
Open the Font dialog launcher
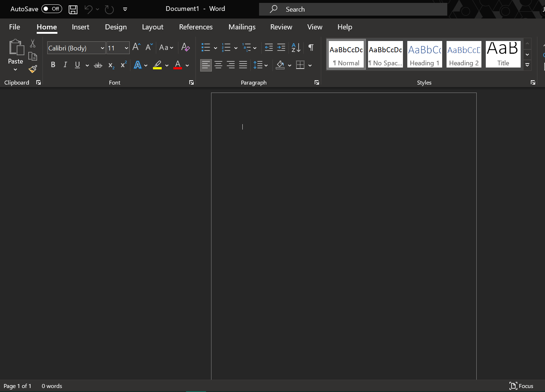[x=191, y=83]
